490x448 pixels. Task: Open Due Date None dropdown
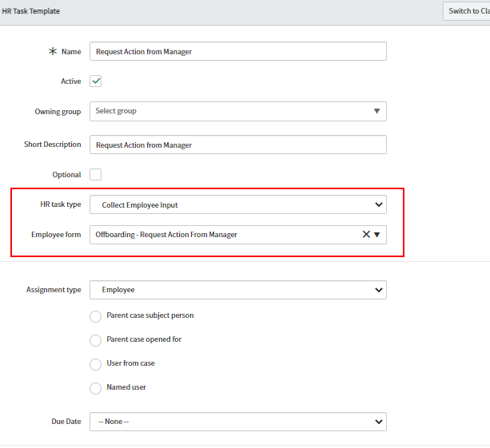coord(238,422)
